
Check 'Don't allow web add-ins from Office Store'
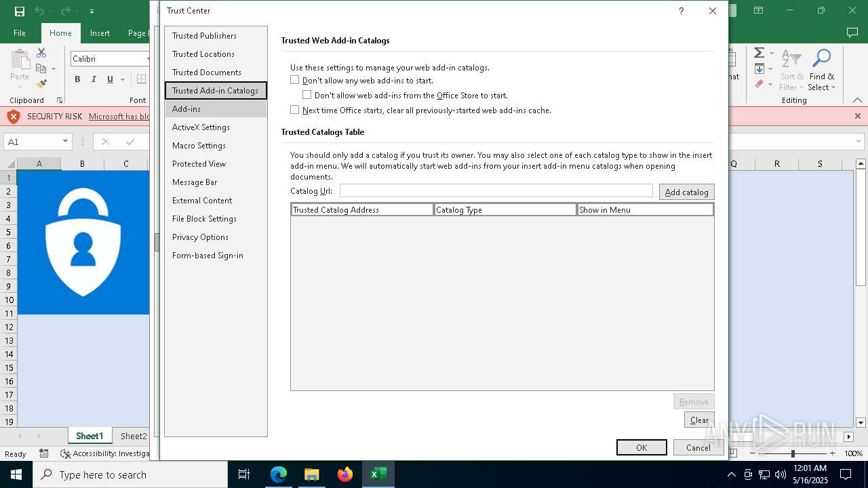coord(307,95)
